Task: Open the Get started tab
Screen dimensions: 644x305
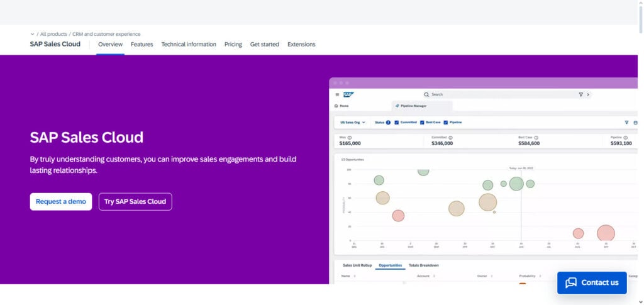Action: coord(265,44)
